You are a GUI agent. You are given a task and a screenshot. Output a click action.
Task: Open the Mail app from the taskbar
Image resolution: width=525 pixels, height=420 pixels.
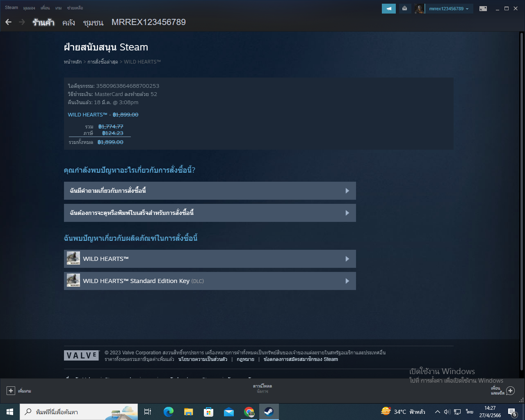(229, 412)
